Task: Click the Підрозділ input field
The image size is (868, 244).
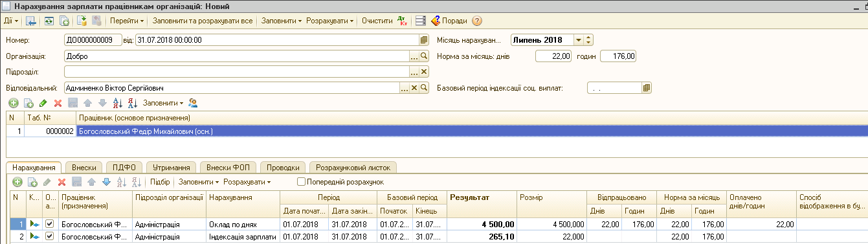Action: 237,72
